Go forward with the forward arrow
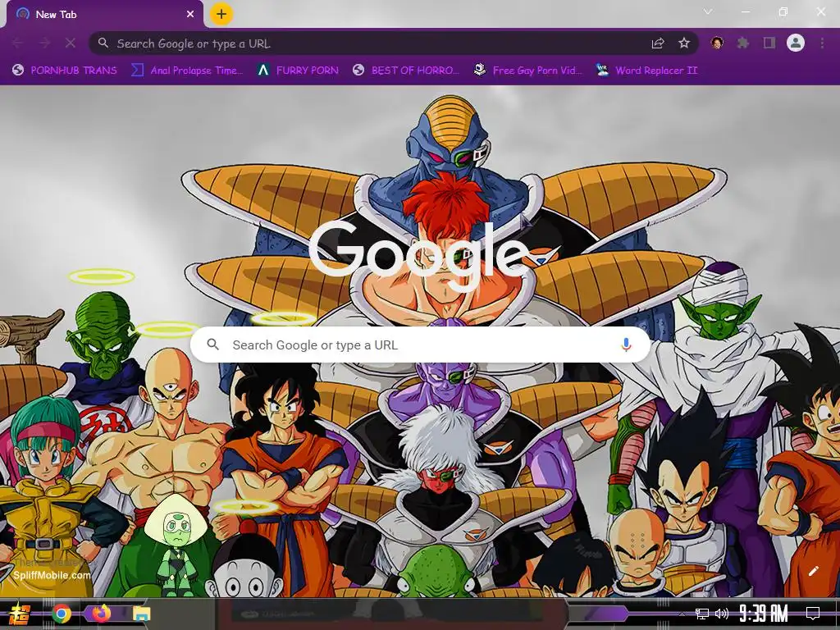The height and width of the screenshot is (630, 840). 44,43
